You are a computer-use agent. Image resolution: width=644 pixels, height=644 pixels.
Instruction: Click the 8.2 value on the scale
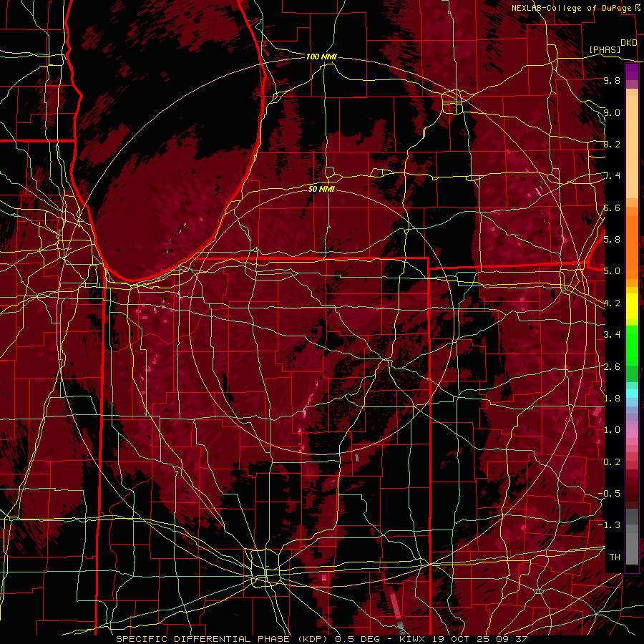[612, 144]
